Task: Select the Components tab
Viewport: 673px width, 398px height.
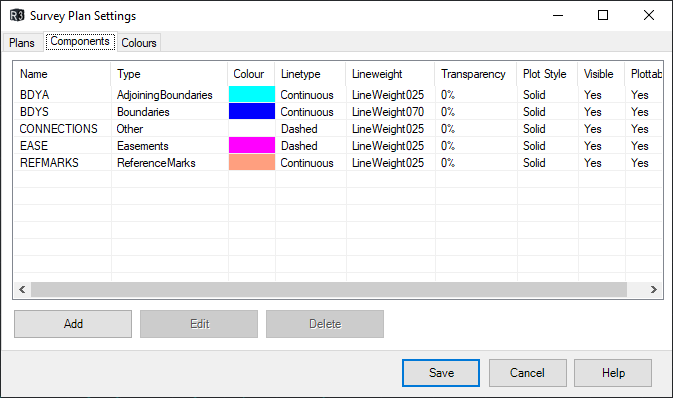Action: click(x=80, y=41)
